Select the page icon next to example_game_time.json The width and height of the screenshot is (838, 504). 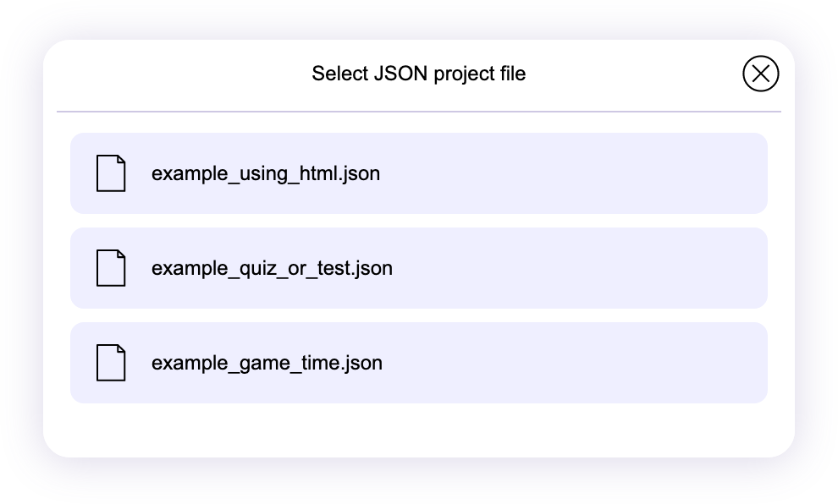coord(111,363)
